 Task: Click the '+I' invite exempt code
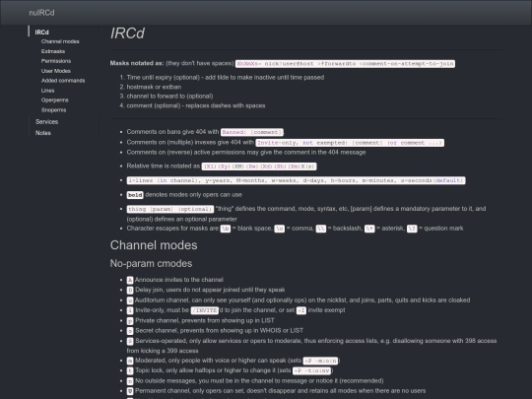301,310
